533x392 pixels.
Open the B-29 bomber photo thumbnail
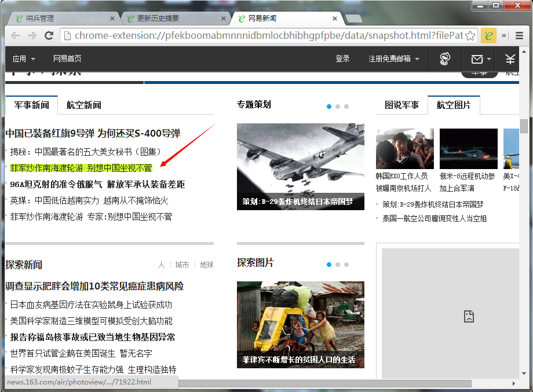[300, 166]
